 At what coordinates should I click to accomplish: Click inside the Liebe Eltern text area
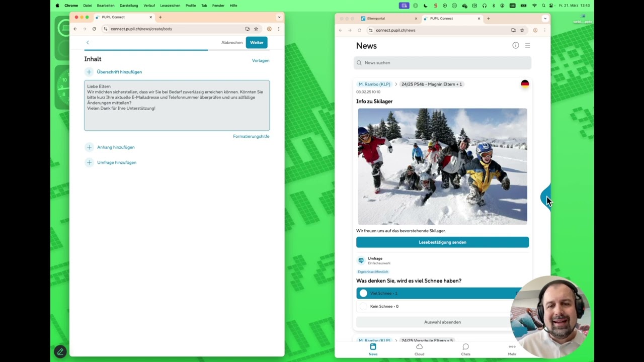(177, 106)
